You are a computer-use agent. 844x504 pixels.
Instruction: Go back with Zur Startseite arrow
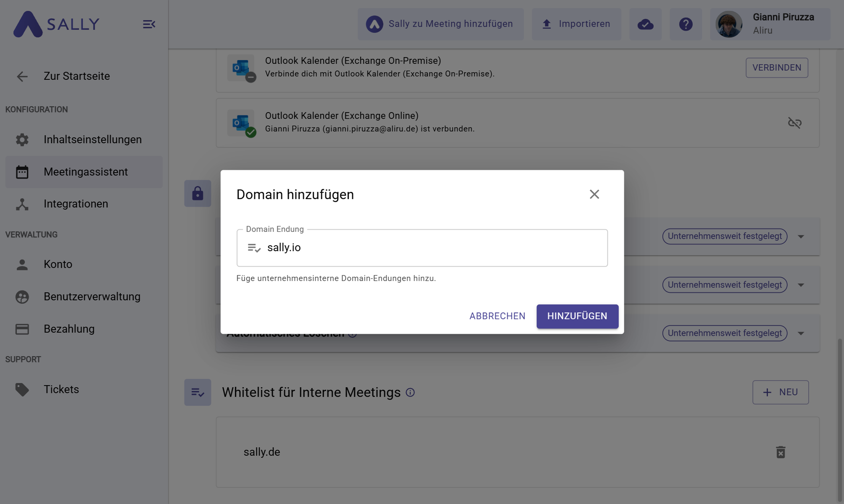pyautogui.click(x=22, y=76)
